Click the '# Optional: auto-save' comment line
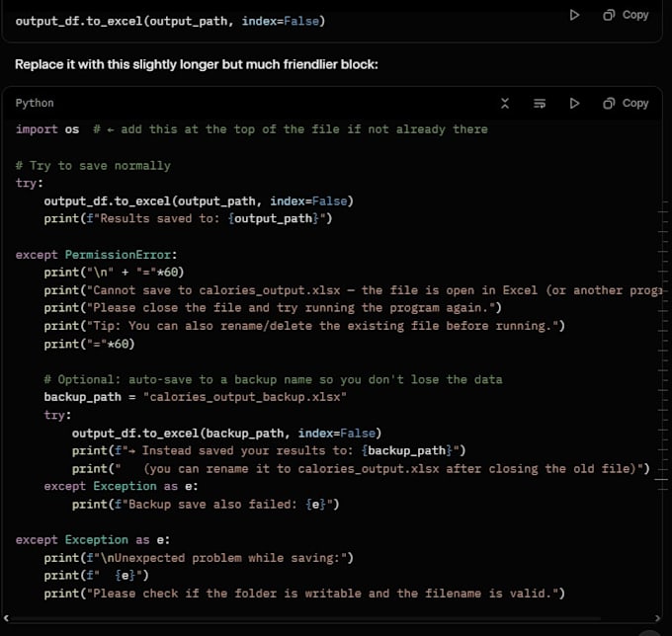The width and height of the screenshot is (672, 636). pyautogui.click(x=273, y=379)
